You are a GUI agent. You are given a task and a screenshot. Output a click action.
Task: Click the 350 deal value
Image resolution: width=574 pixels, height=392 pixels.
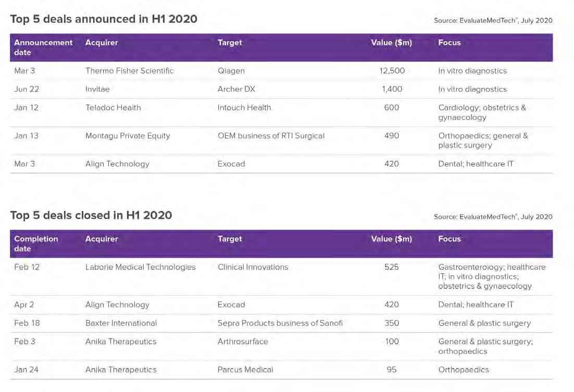click(392, 323)
